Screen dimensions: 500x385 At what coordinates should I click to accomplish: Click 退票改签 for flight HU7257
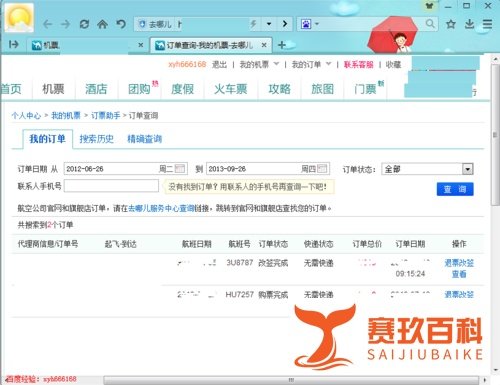[459, 294]
